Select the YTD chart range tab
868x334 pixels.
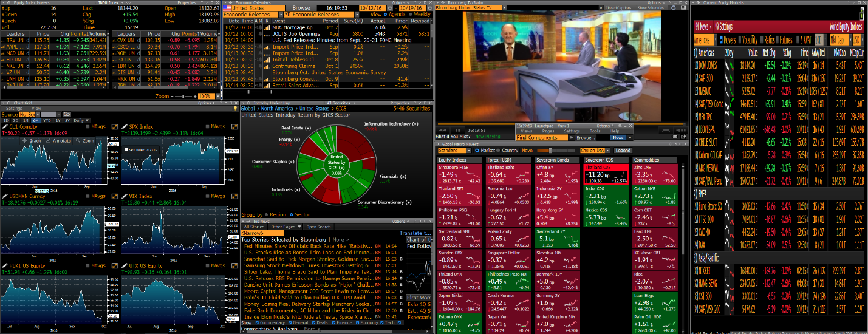(x=47, y=120)
